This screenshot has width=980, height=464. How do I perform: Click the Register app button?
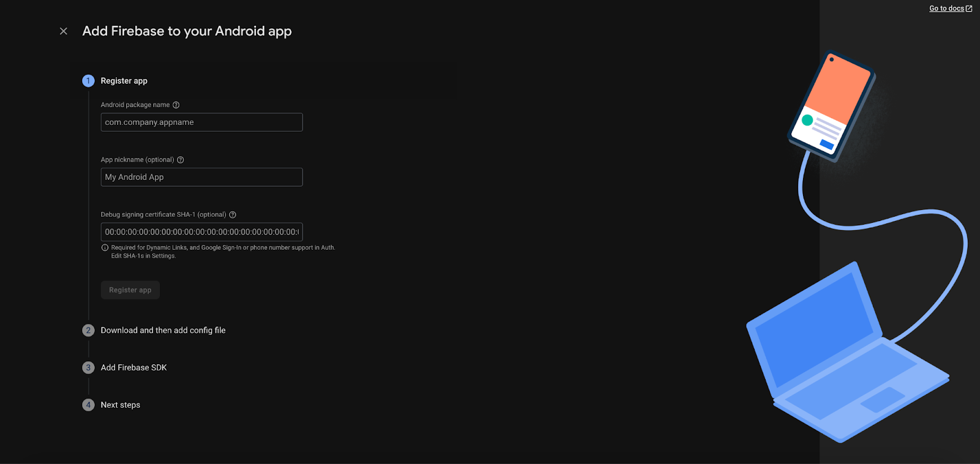[130, 290]
